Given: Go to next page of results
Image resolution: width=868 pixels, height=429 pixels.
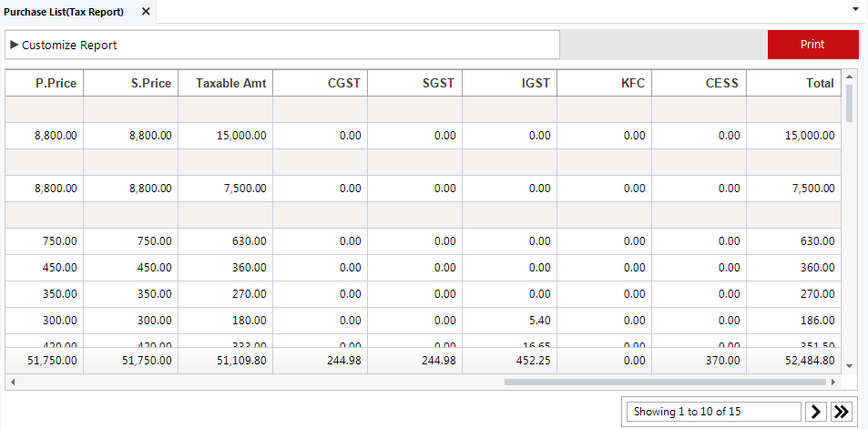Looking at the screenshot, I should 815,412.
